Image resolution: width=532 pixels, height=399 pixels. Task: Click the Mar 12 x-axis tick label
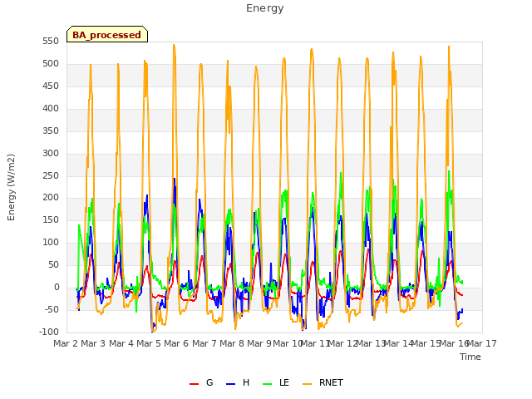coord(342,343)
